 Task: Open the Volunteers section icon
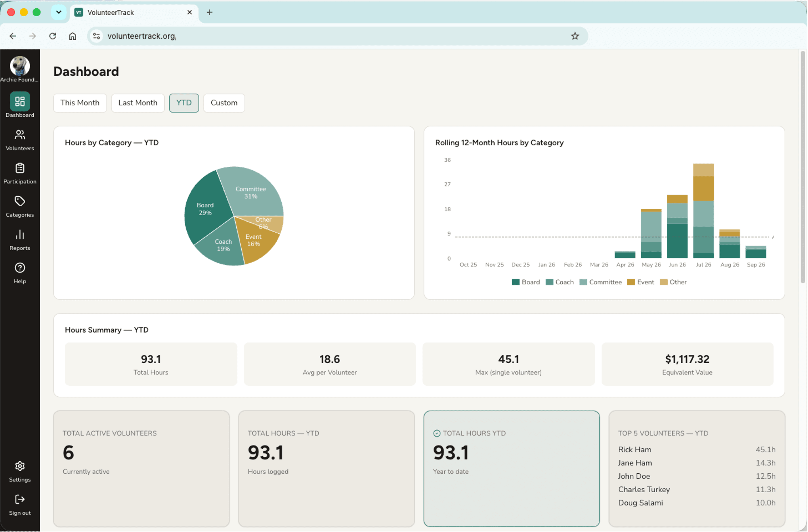point(20,135)
